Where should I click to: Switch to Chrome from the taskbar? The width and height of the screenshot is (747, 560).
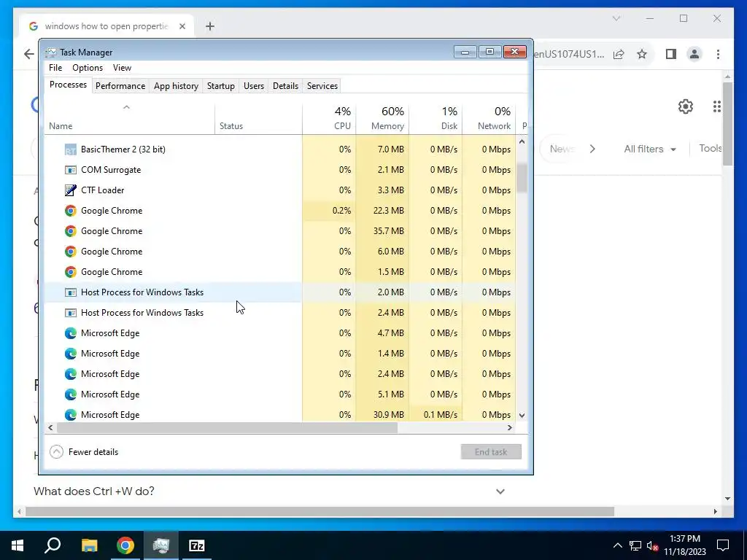pos(125,545)
